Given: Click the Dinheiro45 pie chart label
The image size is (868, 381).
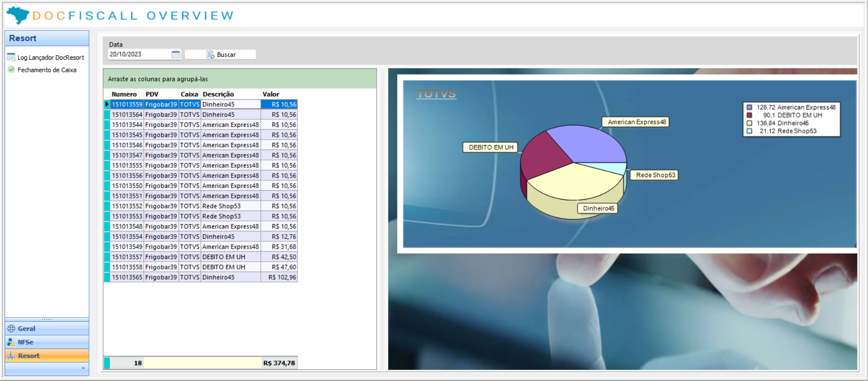Looking at the screenshot, I should click(598, 208).
